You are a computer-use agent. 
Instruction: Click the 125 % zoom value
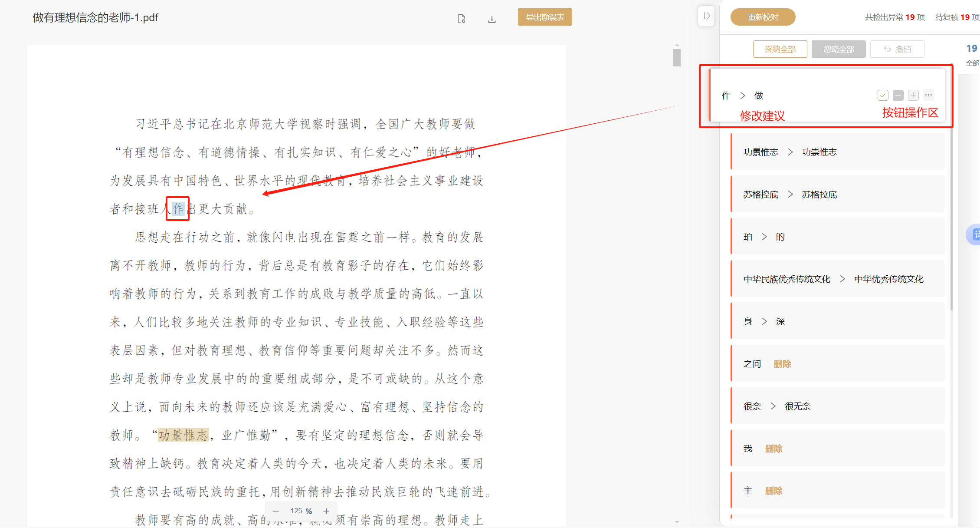coord(301,511)
